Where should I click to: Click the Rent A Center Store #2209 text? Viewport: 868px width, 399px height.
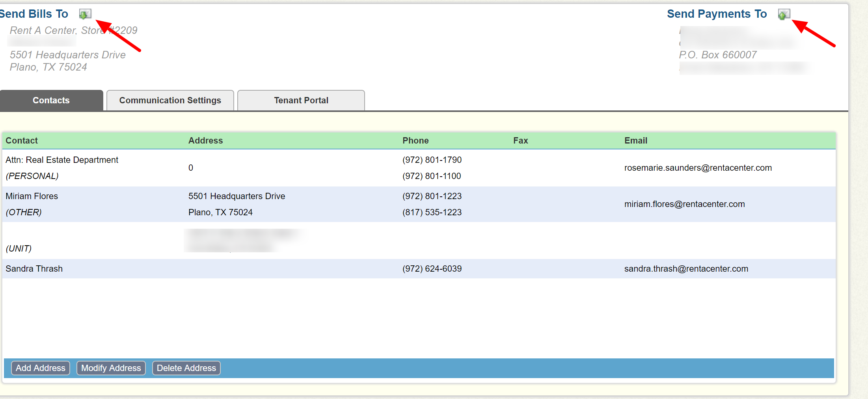click(x=73, y=30)
